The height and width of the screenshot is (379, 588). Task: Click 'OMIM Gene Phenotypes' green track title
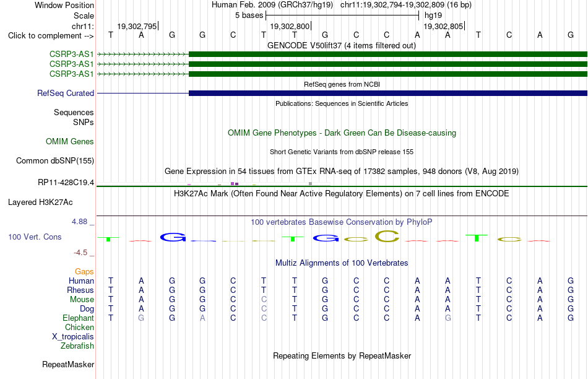[x=342, y=133]
